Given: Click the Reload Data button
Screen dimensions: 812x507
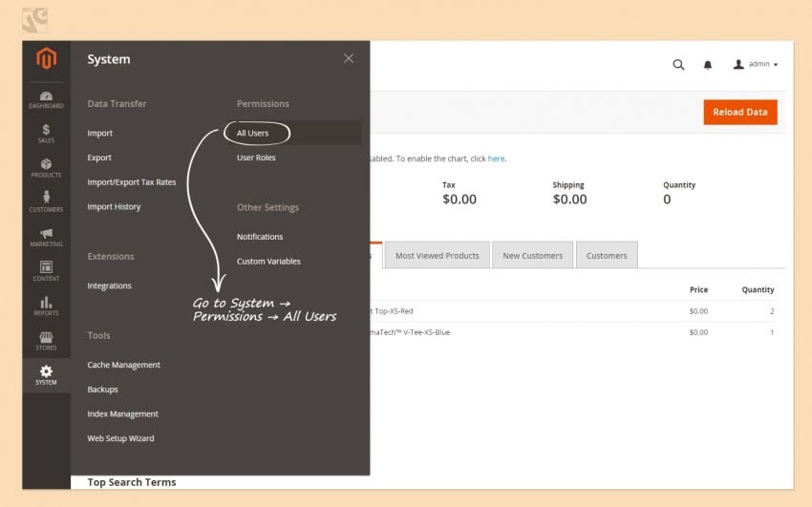Looking at the screenshot, I should [x=740, y=113].
